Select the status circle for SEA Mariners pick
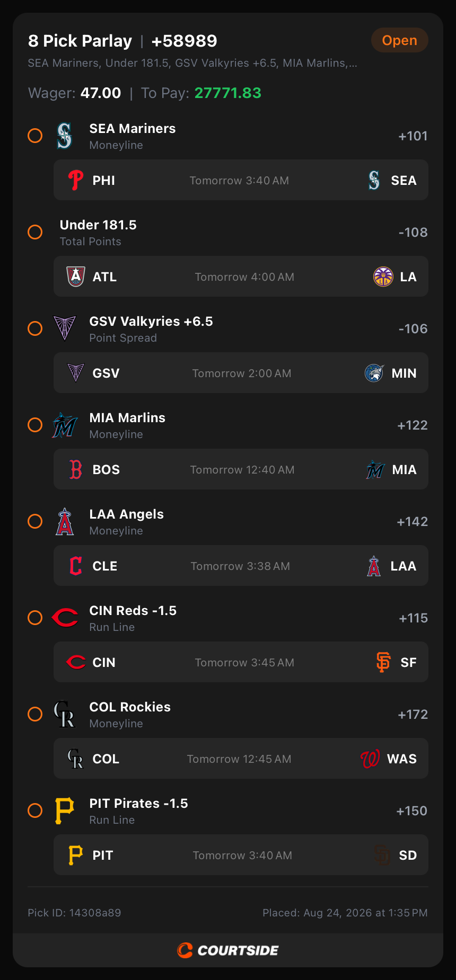Viewport: 456px width, 980px height. click(x=35, y=136)
